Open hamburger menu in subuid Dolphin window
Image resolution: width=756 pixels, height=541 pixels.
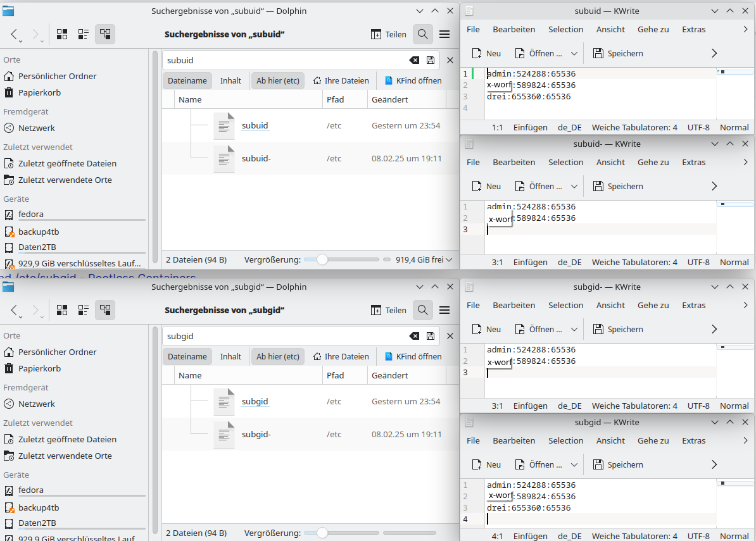click(444, 34)
